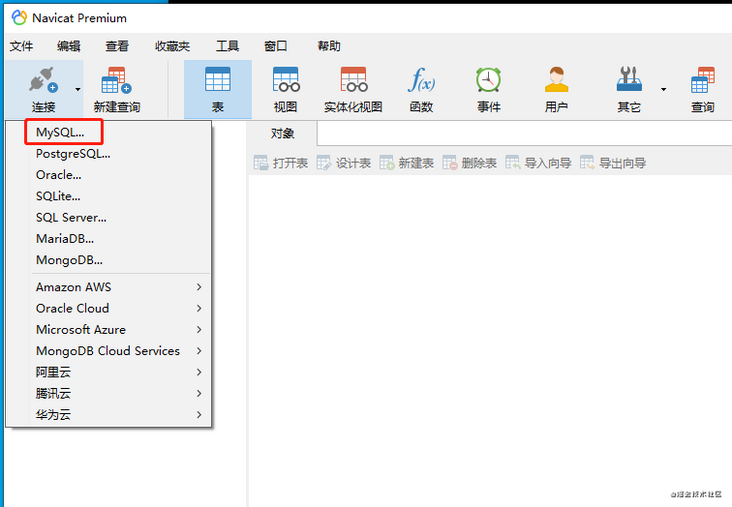Viewport: 732px width, 507px height.
Task: Open the View (视图) toolbar icon
Action: [x=286, y=79]
